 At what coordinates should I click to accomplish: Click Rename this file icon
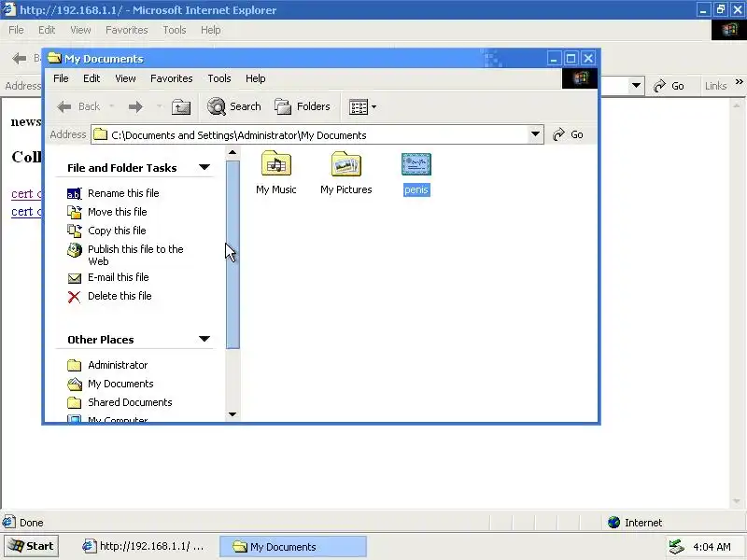(x=74, y=193)
